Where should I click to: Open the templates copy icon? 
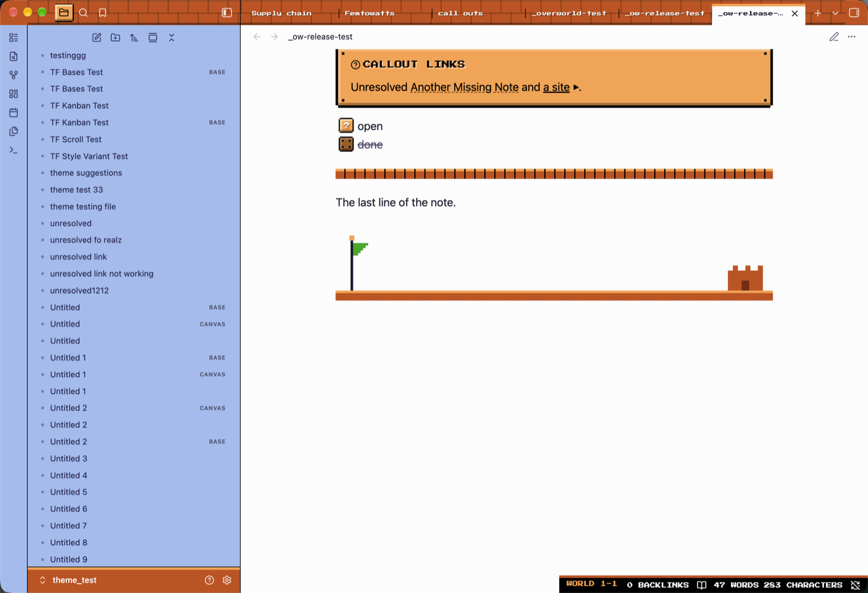pos(14,132)
